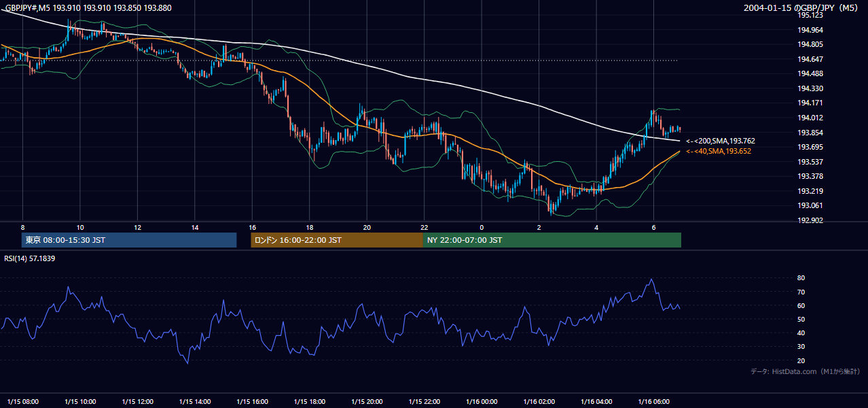Screen dimensions: 868x408
Task: Click price axis value 194.964
Action: tap(810, 30)
